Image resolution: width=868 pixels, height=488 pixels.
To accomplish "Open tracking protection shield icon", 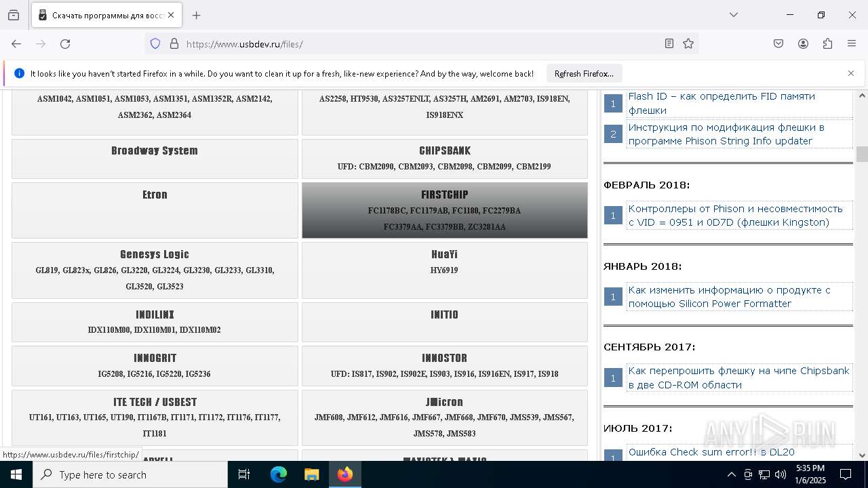I will click(x=155, y=43).
